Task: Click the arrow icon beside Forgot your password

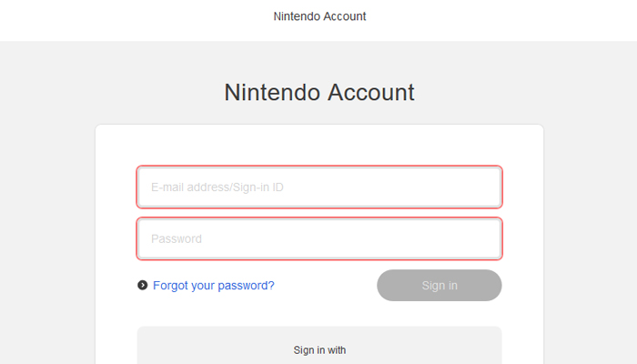Action: click(x=143, y=286)
